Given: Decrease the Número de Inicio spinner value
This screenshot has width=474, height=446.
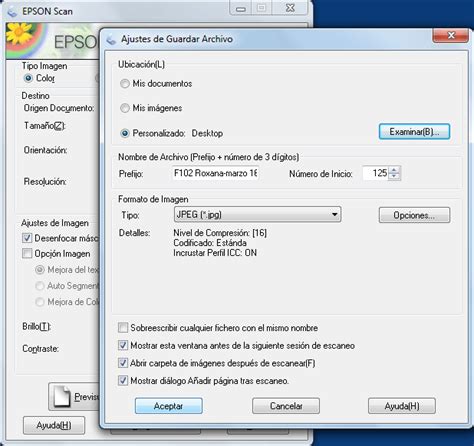Looking at the screenshot, I should tap(394, 176).
